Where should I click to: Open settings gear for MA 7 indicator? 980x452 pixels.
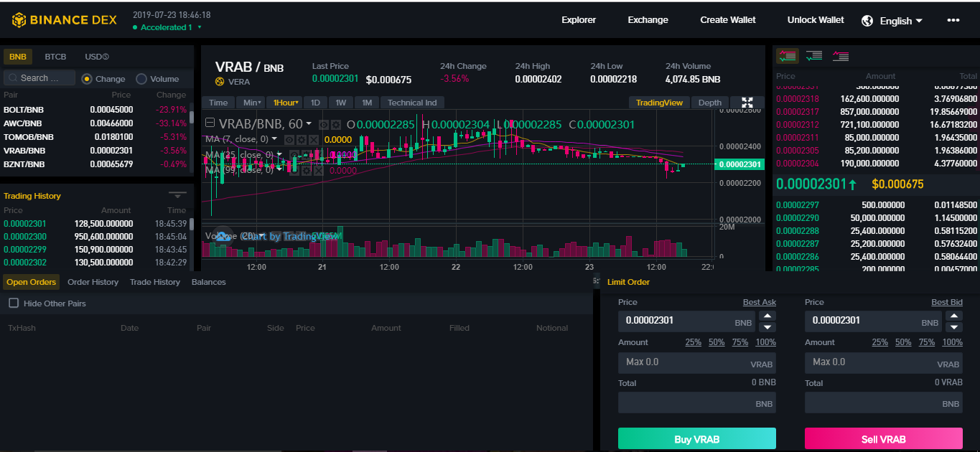301,139
